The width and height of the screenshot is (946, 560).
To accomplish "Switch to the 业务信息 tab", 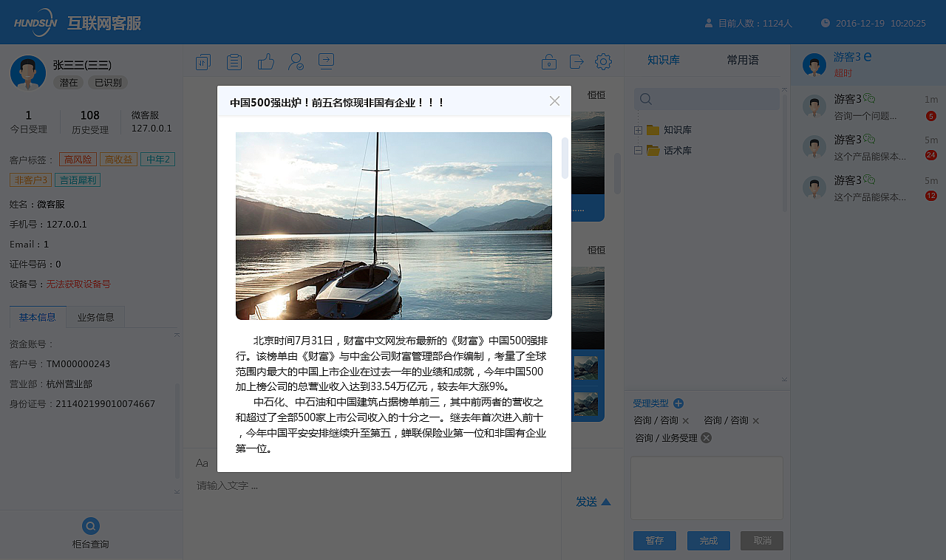I will 95,316.
